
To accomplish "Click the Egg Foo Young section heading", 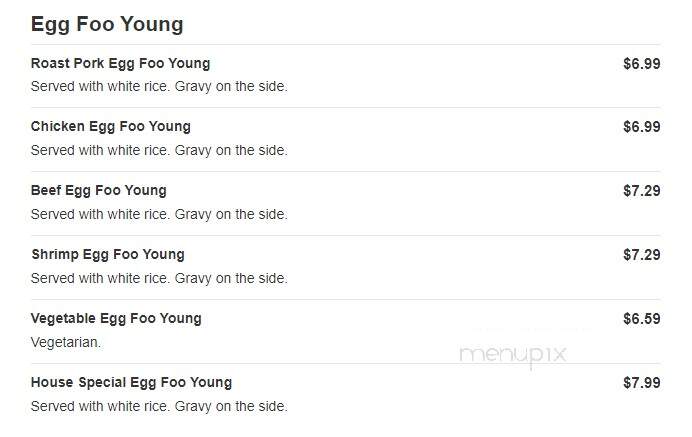I will 107,25.
